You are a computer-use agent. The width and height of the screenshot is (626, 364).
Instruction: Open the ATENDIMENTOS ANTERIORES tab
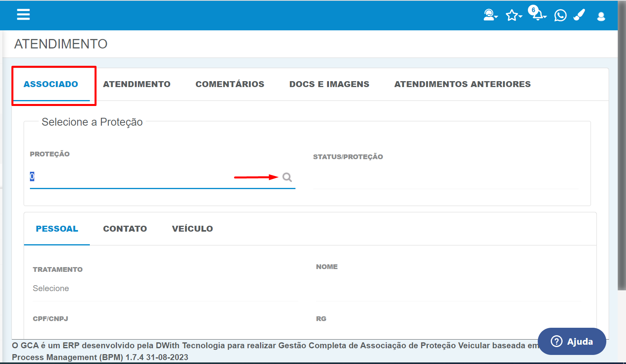463,84
